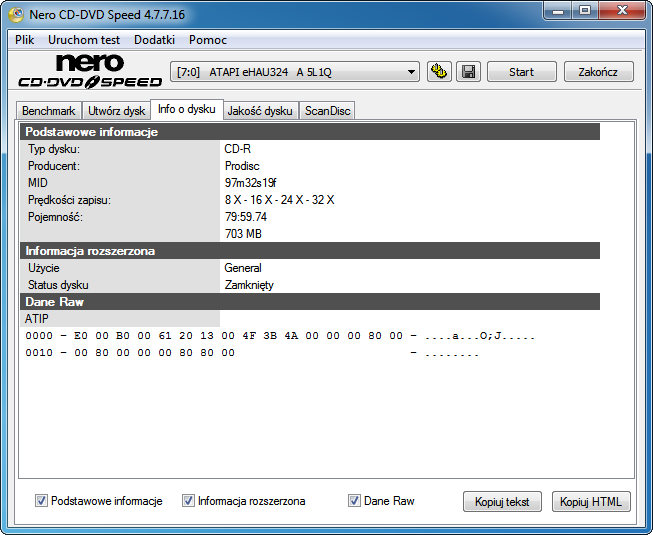This screenshot has width=653, height=535.
Task: Minimize the Nero window
Action: (558, 11)
